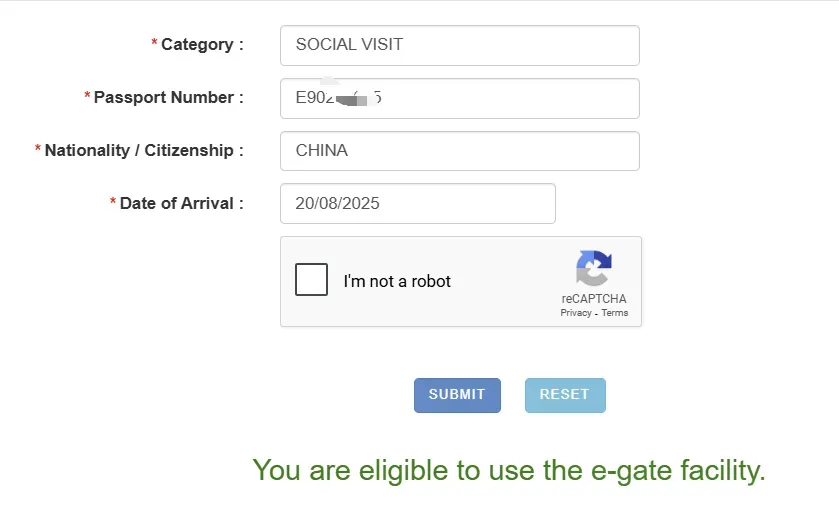This screenshot has width=839, height=531.
Task: Click the red asterisk beside Passport Number
Action: [87, 95]
